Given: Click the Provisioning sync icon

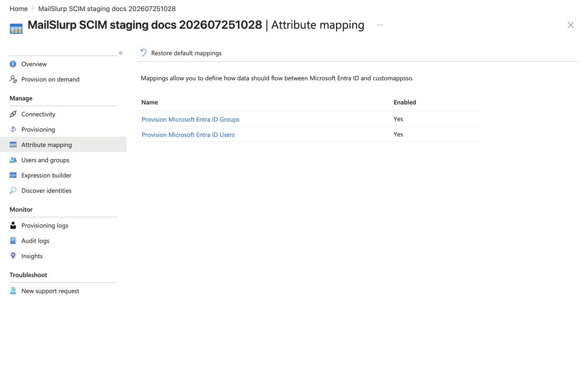Looking at the screenshot, I should 13,129.
